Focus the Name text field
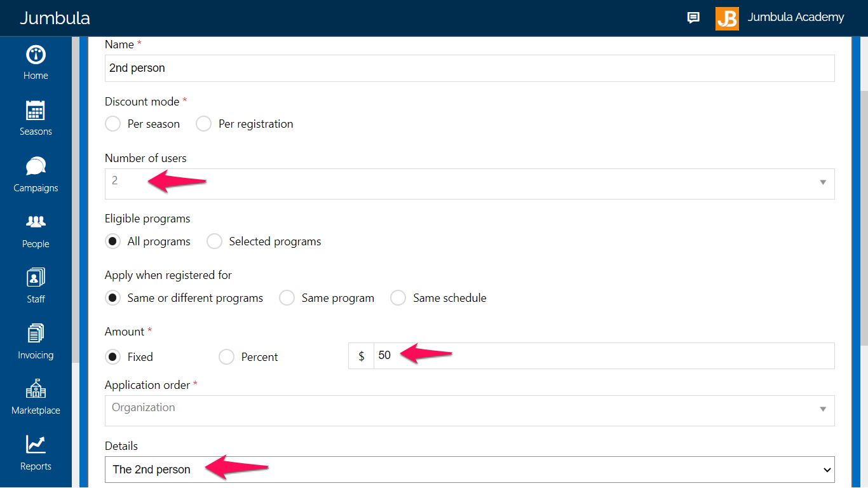Viewport: 868px width, 488px height. [x=470, y=68]
